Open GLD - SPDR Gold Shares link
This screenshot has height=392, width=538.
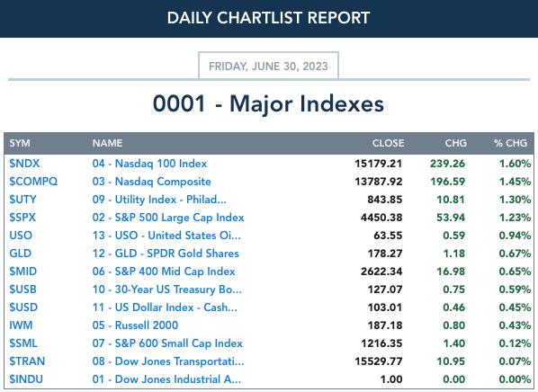click(x=166, y=254)
